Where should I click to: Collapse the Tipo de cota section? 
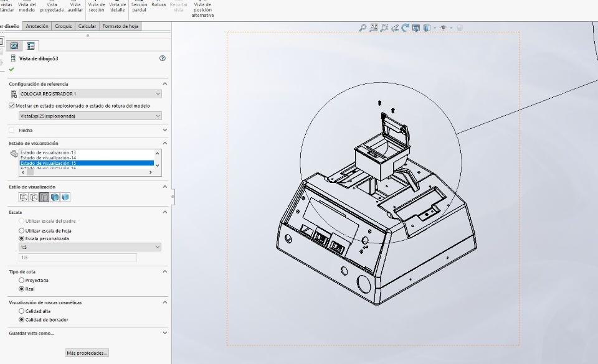pyautogui.click(x=164, y=271)
